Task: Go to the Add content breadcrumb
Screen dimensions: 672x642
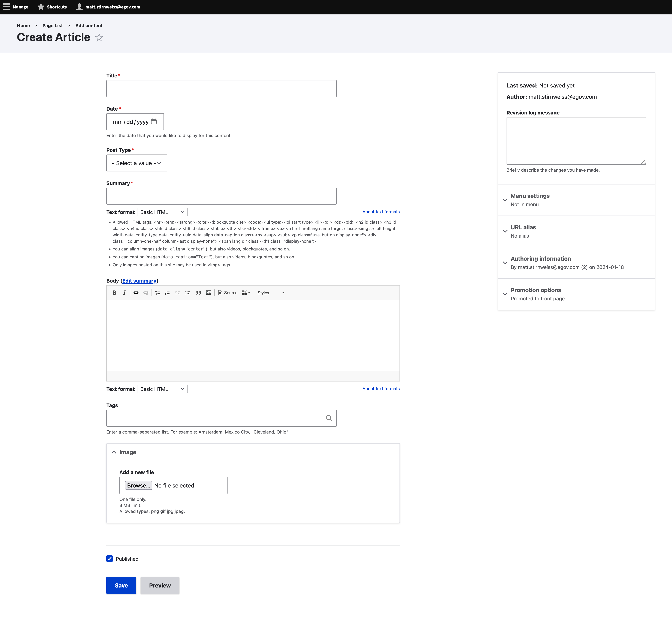Action: [x=89, y=25]
